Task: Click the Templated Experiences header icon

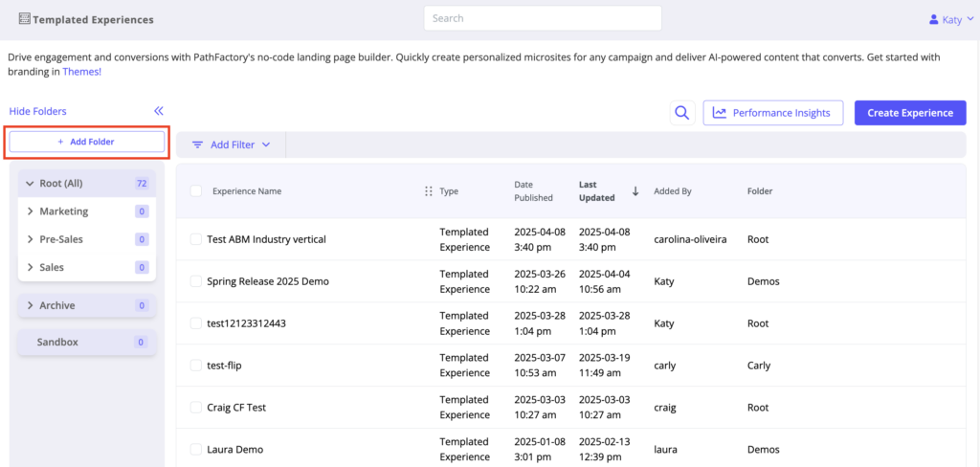Action: (24, 19)
